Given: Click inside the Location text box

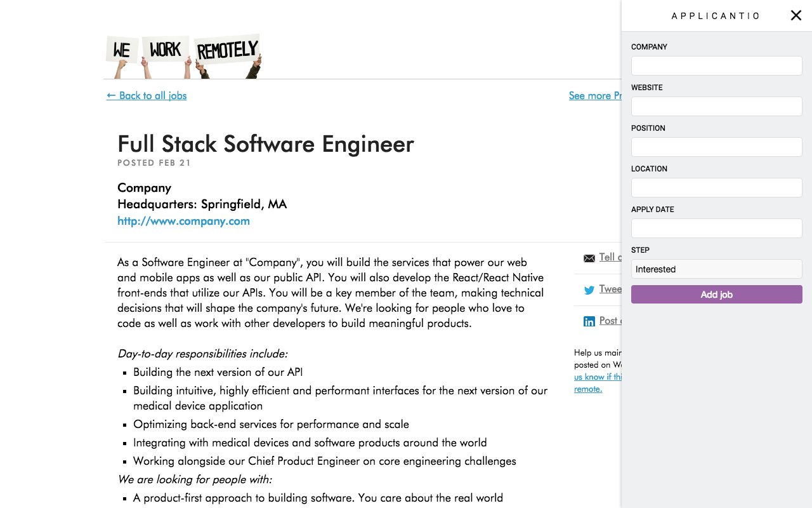Looking at the screenshot, I should [x=716, y=187].
